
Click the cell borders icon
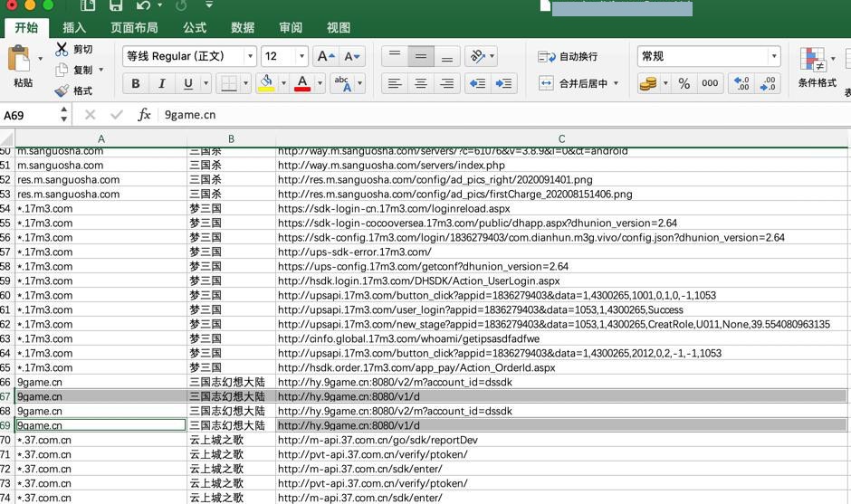coord(229,83)
